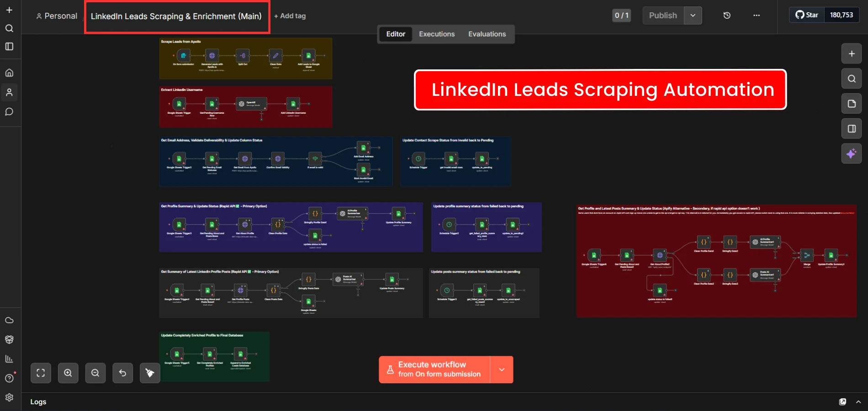Click the reset zoom icon

click(122, 373)
